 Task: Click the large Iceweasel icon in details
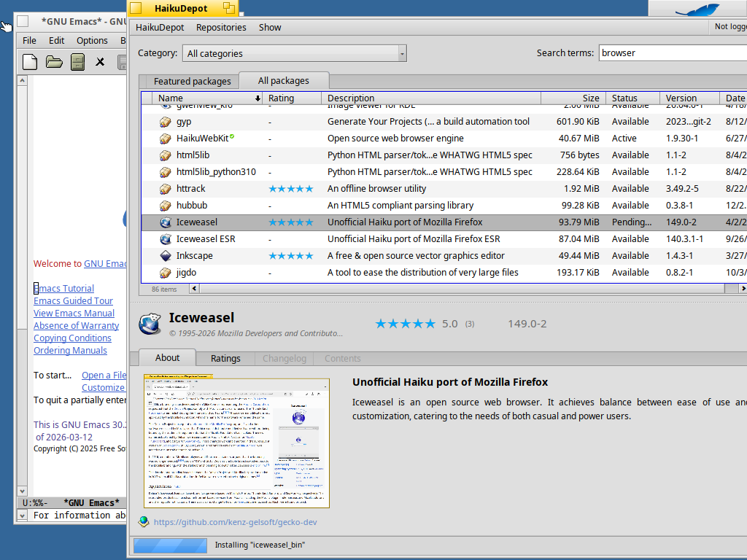(x=150, y=324)
